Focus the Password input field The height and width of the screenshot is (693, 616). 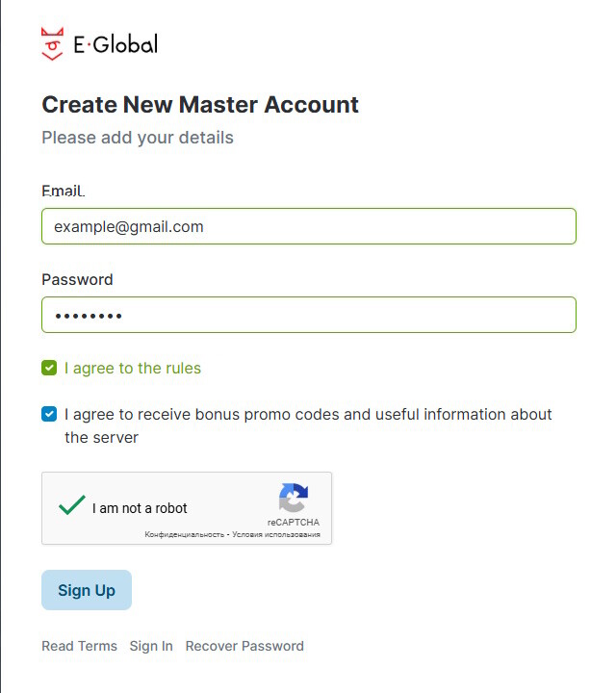tap(308, 315)
